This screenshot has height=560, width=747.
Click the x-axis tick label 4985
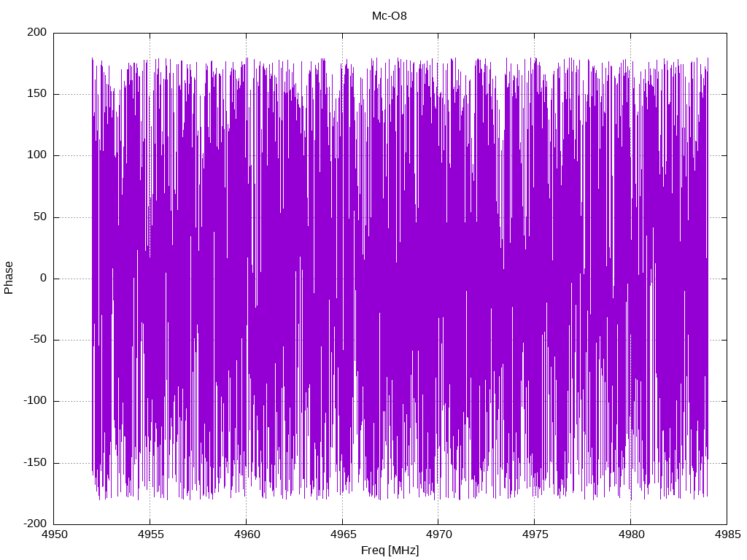point(727,534)
